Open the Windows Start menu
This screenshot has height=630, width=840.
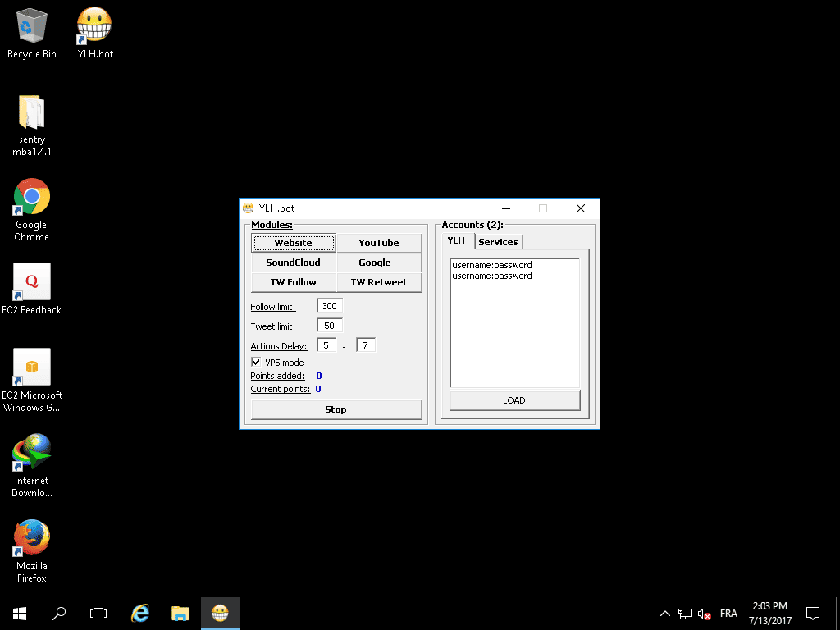pos(20,614)
